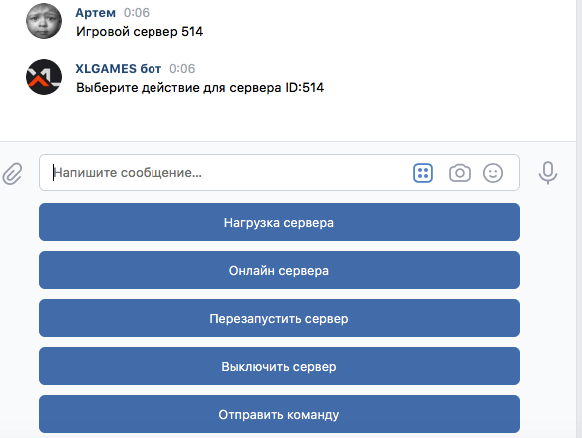Select the Онлайн сервера button
Image resolution: width=582 pixels, height=438 pixels.
point(279,270)
